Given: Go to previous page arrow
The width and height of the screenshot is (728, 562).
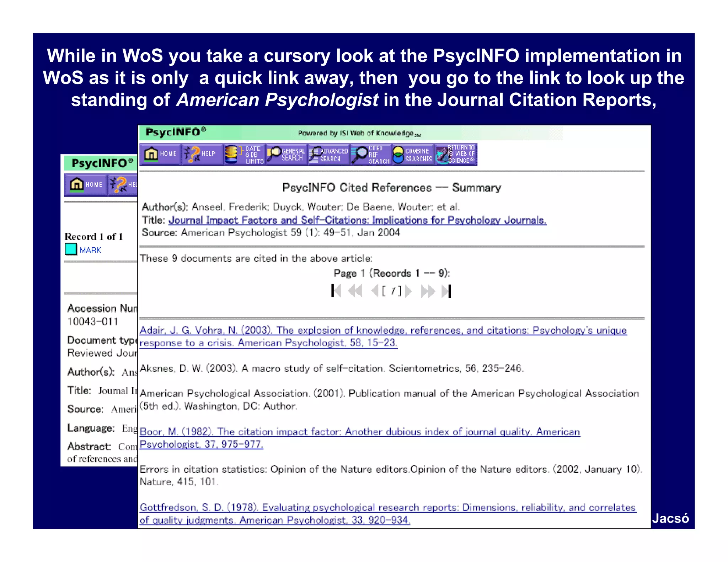Looking at the screenshot, I should (x=375, y=291).
